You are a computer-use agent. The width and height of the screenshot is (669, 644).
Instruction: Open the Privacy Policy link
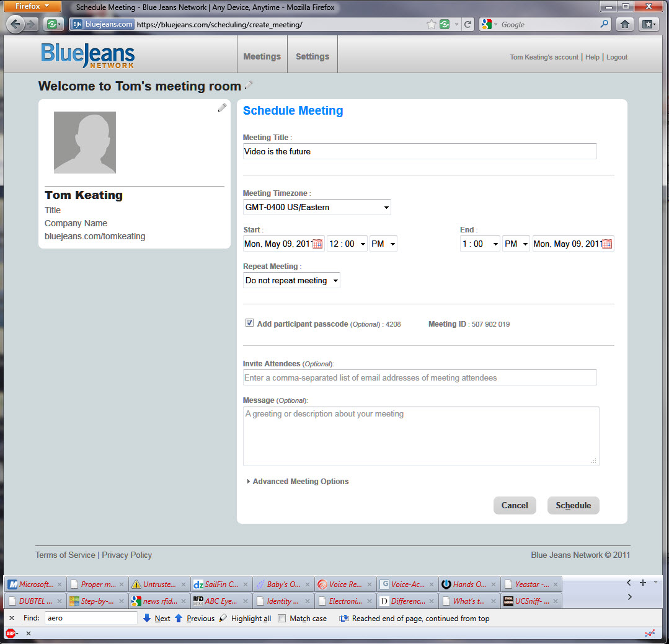click(x=127, y=555)
